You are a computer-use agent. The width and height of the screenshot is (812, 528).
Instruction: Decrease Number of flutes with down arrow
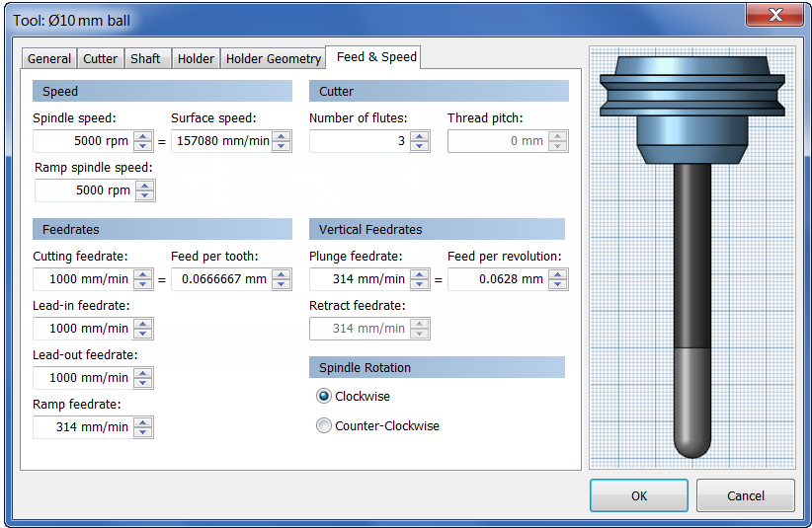pyautogui.click(x=420, y=146)
